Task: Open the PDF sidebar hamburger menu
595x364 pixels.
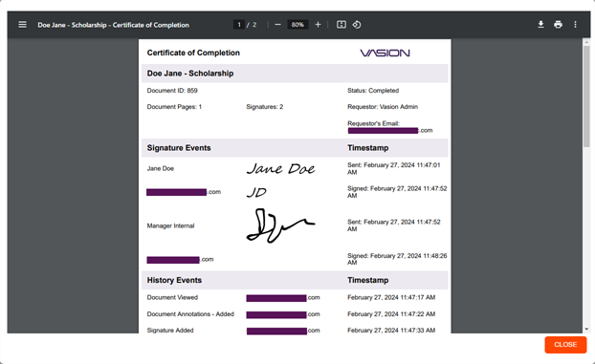Action: 22,25
